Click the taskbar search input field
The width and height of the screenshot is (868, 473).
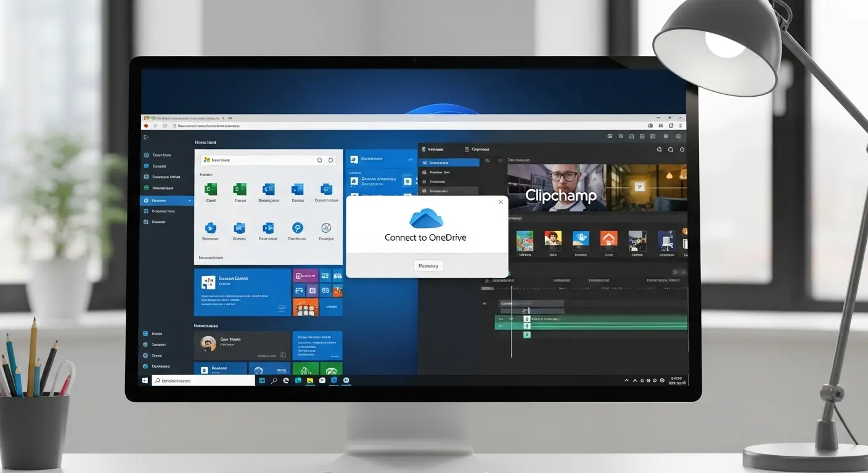point(203,380)
